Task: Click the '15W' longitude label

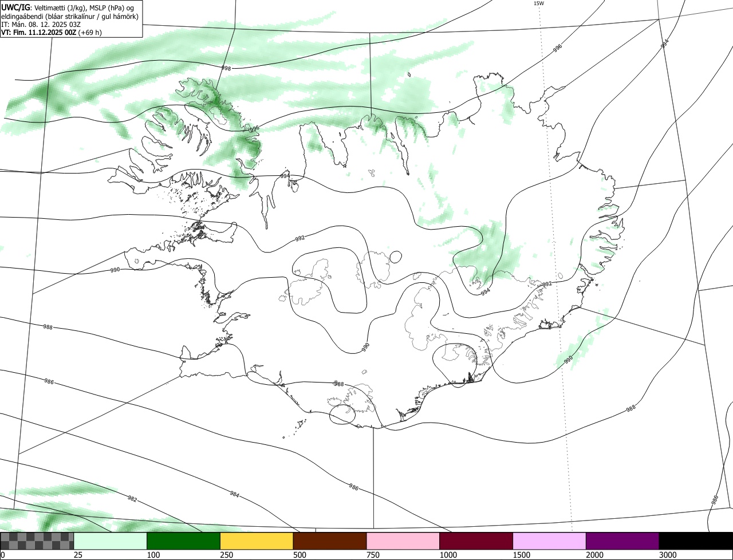Action: coord(538,3)
